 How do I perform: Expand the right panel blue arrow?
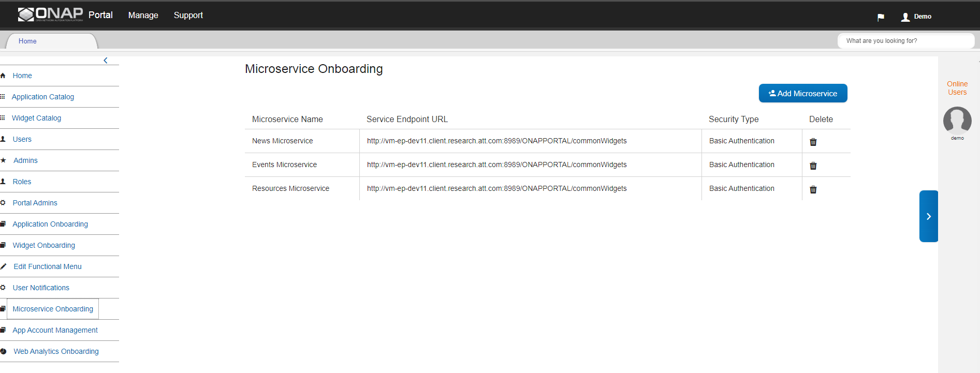pos(929,216)
